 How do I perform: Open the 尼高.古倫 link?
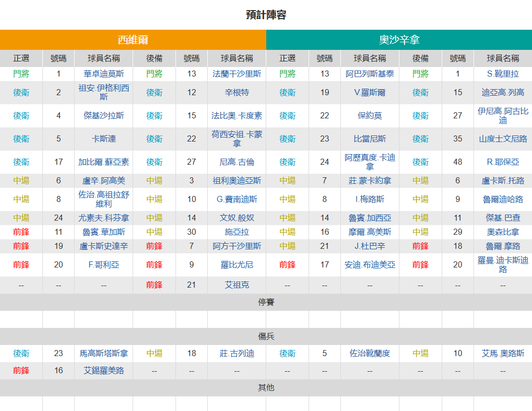click(x=237, y=162)
